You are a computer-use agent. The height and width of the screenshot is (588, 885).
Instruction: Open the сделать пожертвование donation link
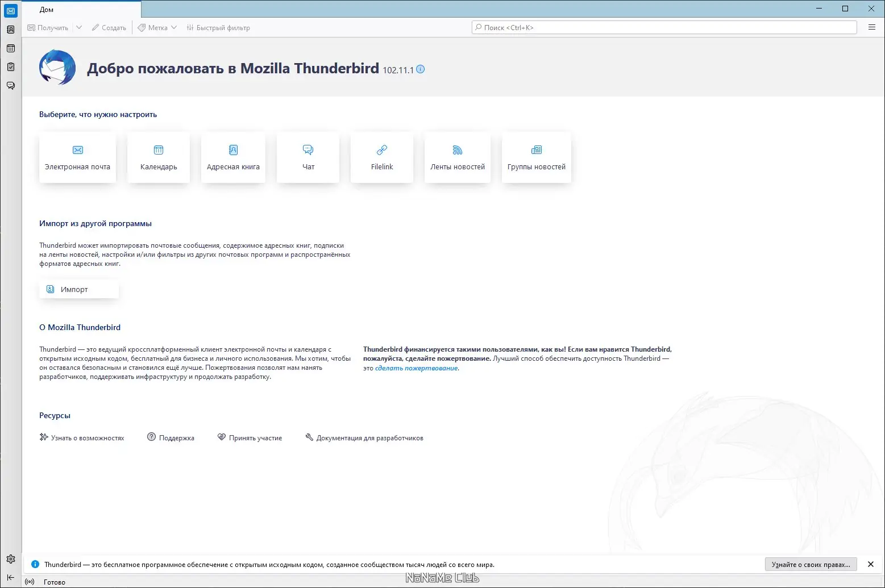point(416,368)
